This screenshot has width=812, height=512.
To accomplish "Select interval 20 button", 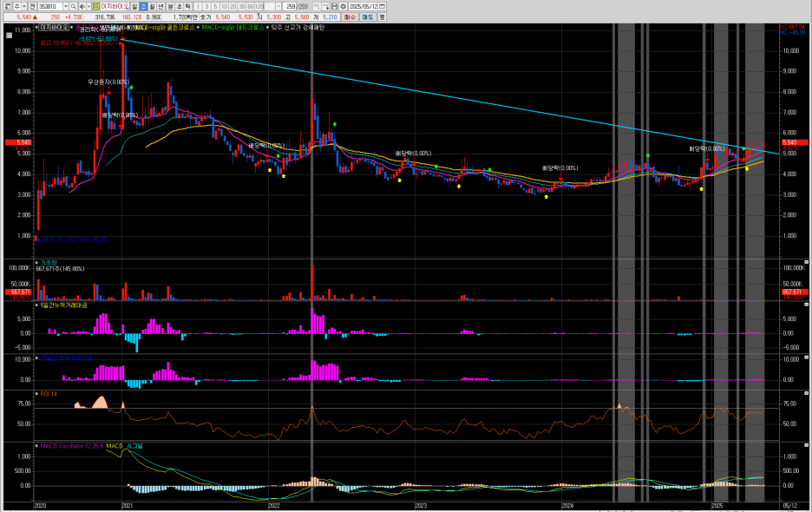I will [233, 6].
